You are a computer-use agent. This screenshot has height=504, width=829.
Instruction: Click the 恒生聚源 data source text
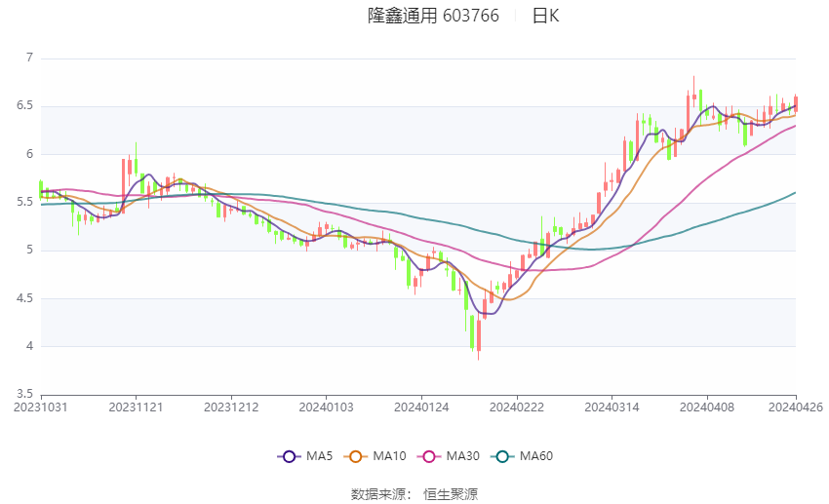(x=451, y=494)
